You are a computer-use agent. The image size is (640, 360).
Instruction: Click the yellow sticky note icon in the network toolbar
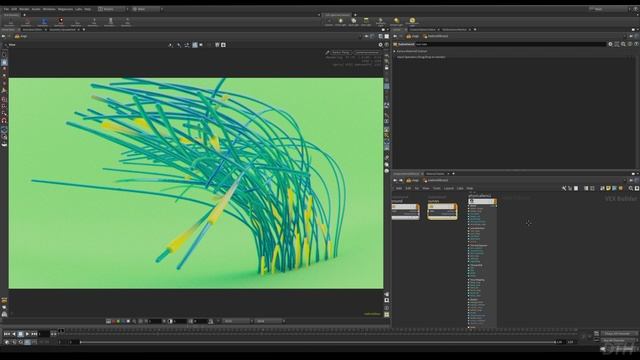608,188
